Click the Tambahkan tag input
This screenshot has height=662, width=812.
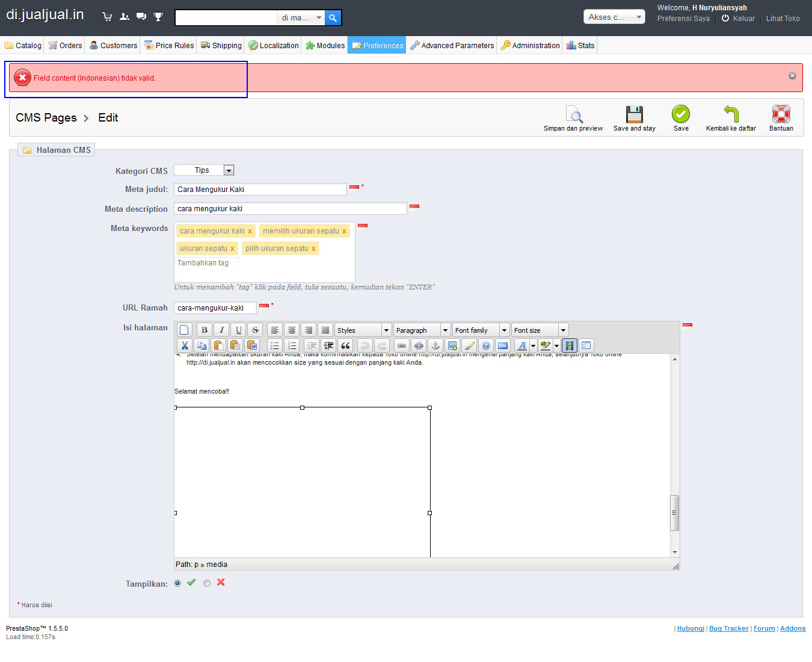tap(207, 263)
